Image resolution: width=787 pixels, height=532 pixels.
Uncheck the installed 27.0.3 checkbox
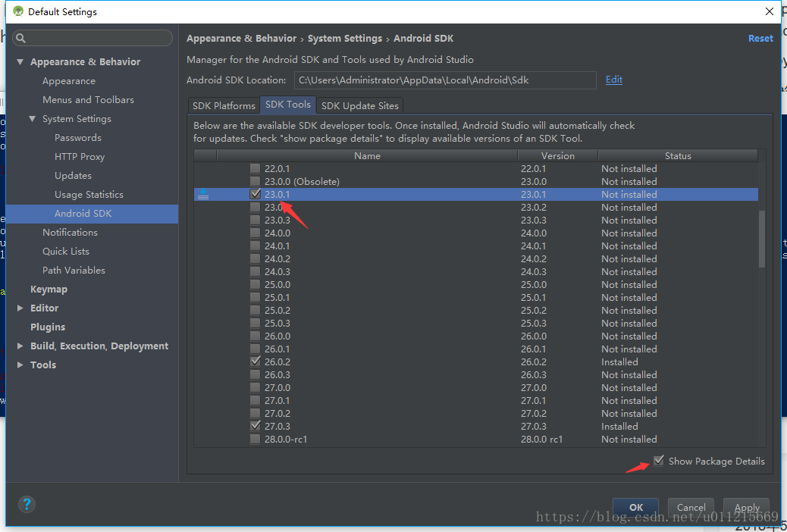pyautogui.click(x=256, y=426)
